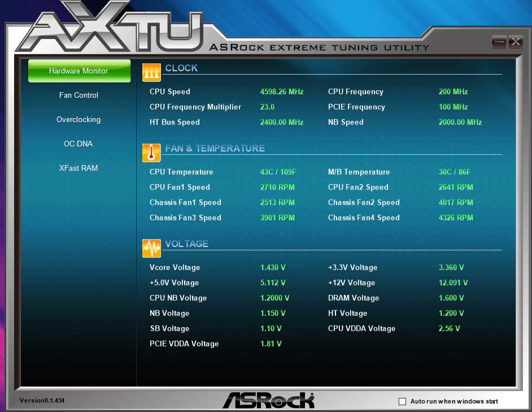Click the CPU Temperature reading 43C / 109F
The image size is (532, 412).
click(278, 172)
